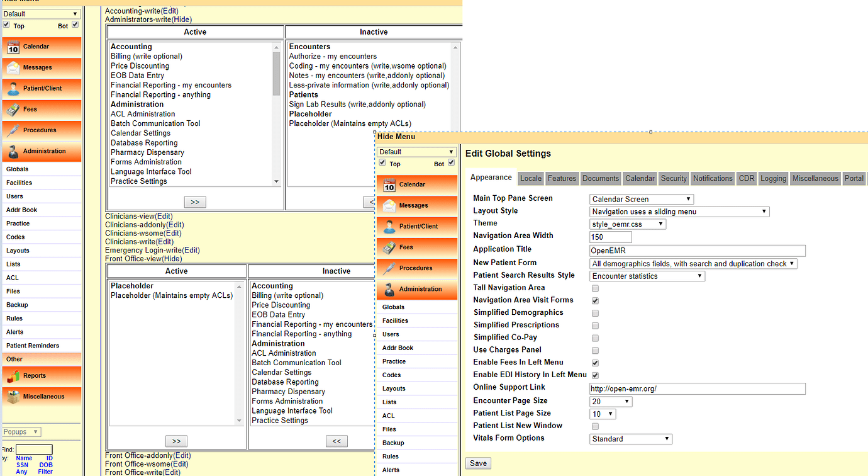868x476 pixels.
Task: Select the Patient/Client module
Action: pyautogui.click(x=42, y=88)
